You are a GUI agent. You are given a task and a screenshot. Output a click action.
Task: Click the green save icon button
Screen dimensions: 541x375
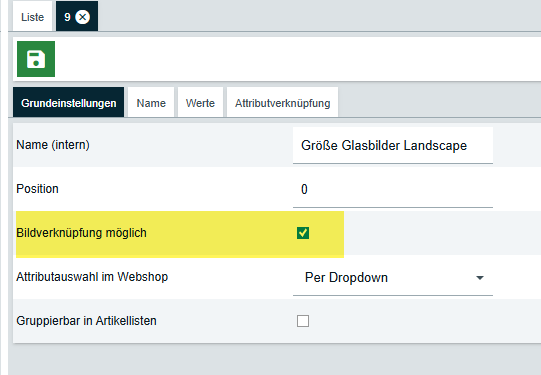coord(36,59)
